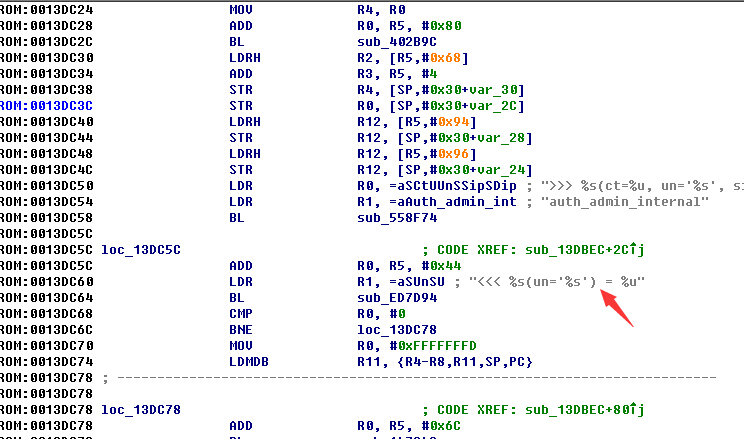Click operands R4, R0 of MOV
The height and width of the screenshot is (439, 744).
point(381,10)
